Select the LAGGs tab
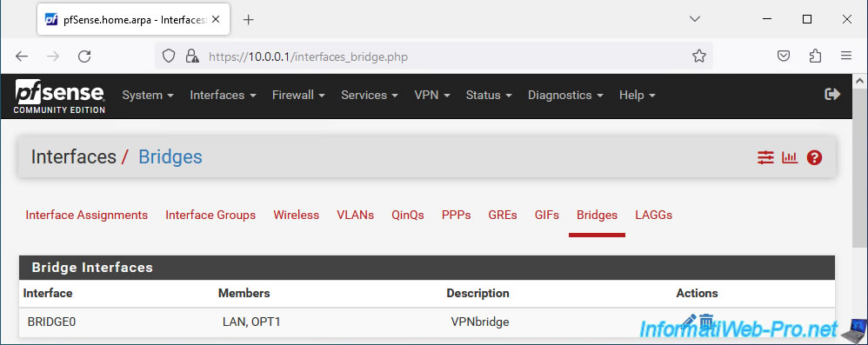This screenshot has height=345, width=868. pos(654,215)
